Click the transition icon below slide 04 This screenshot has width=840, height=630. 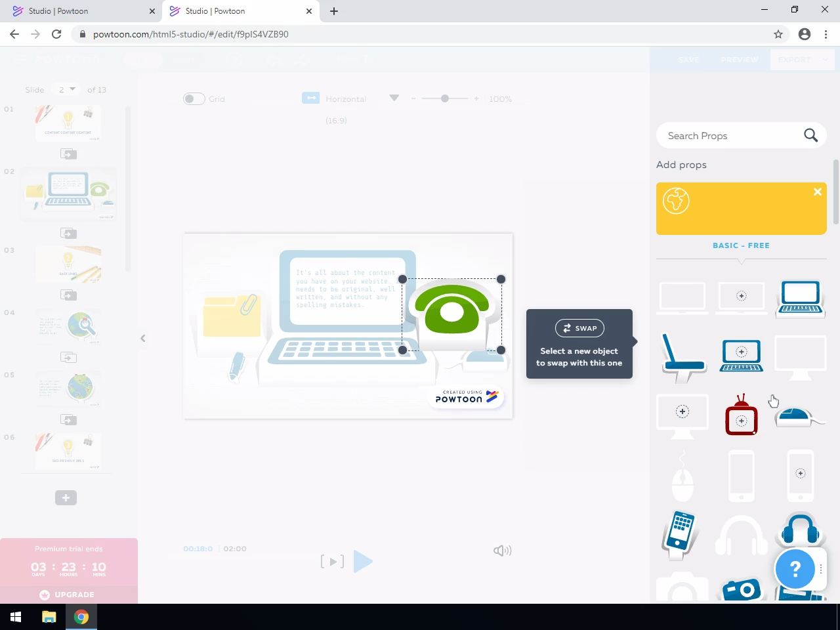click(68, 357)
